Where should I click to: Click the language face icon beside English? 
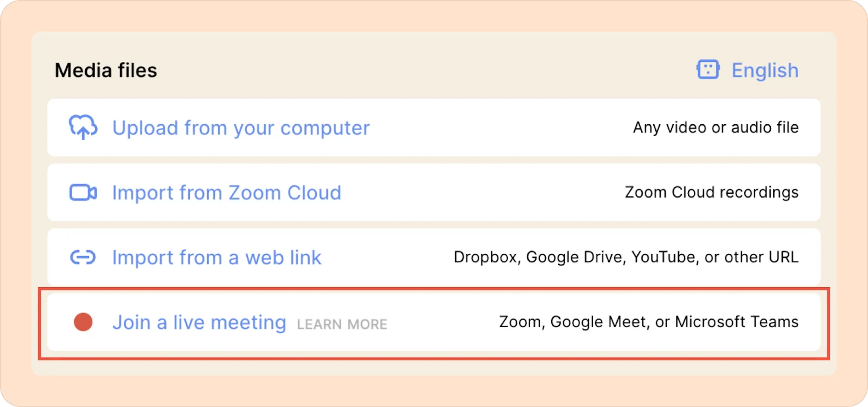pyautogui.click(x=708, y=69)
